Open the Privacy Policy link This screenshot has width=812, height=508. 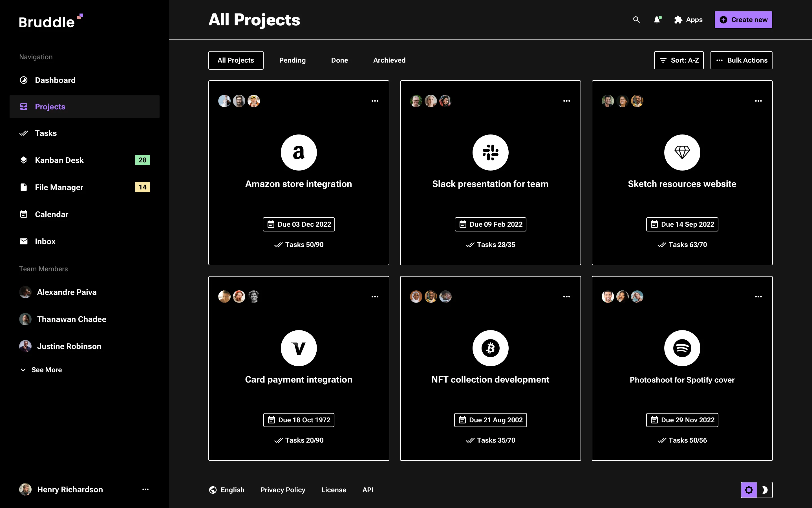coord(283,489)
